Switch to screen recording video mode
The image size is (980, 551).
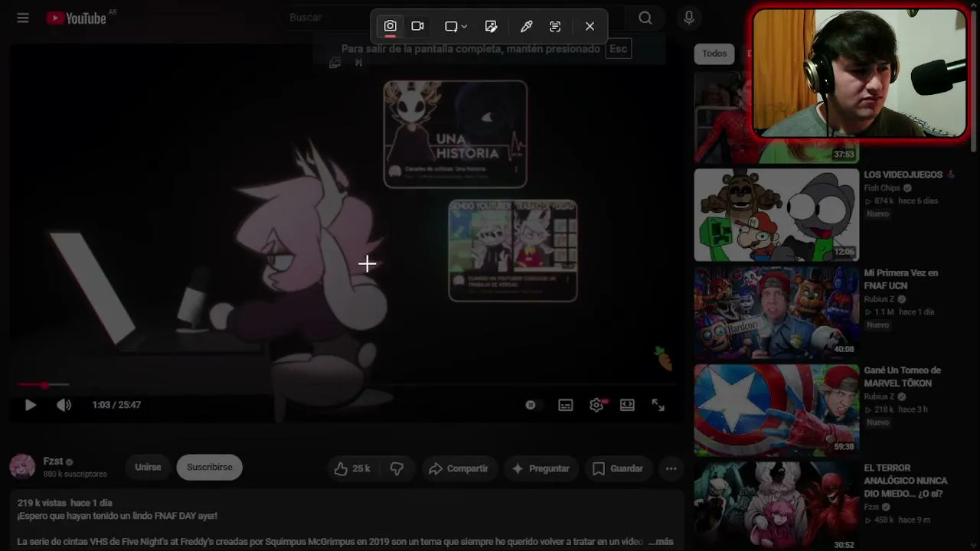click(x=418, y=26)
